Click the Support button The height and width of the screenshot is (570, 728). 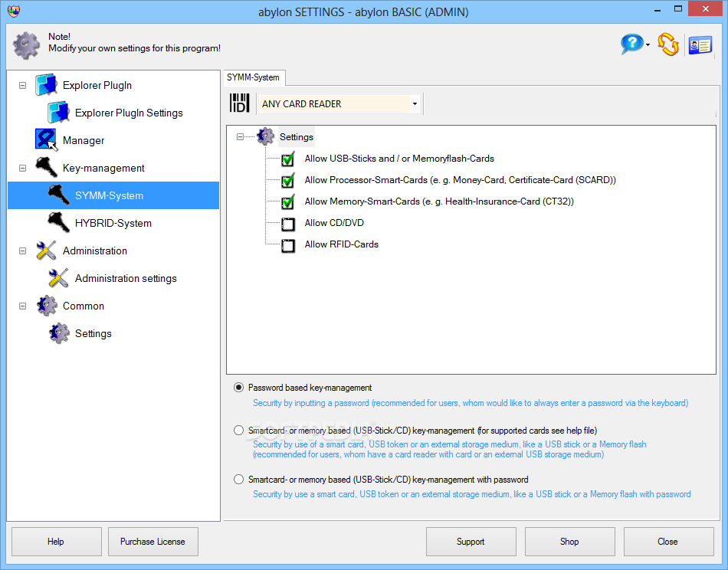pos(471,541)
